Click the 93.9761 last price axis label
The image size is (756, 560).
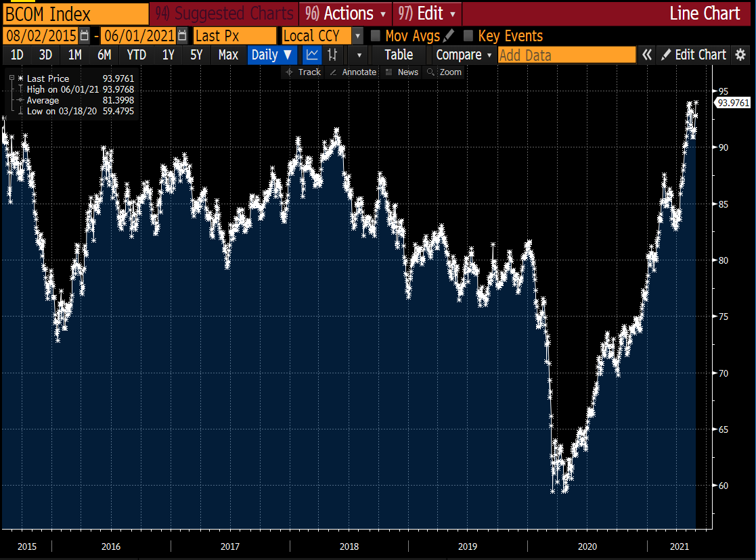pyautogui.click(x=733, y=103)
